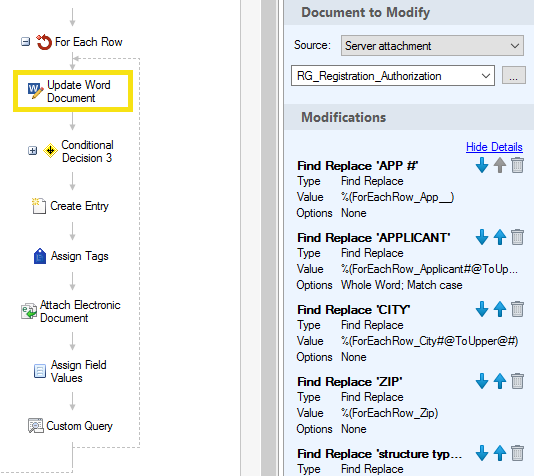Open the RG_Registration_Authorization attachment dropdown
Screen dimensions: 535x476
point(393,75)
